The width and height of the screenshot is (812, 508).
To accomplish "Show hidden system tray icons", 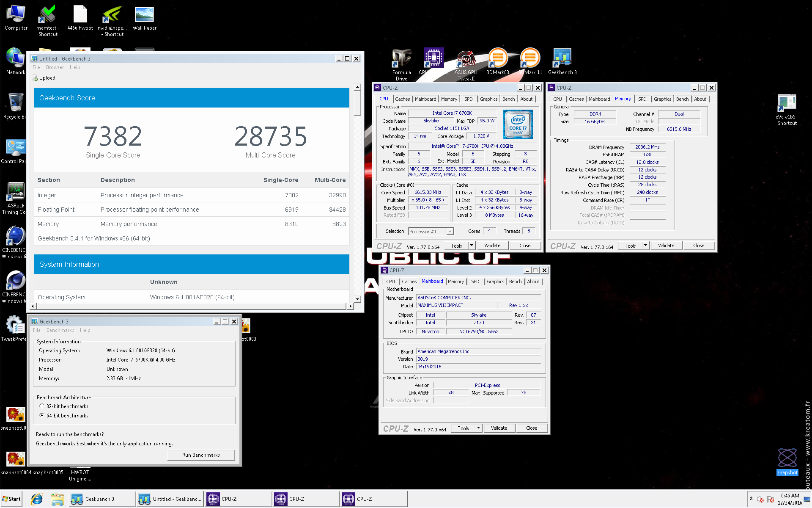I will (x=751, y=499).
